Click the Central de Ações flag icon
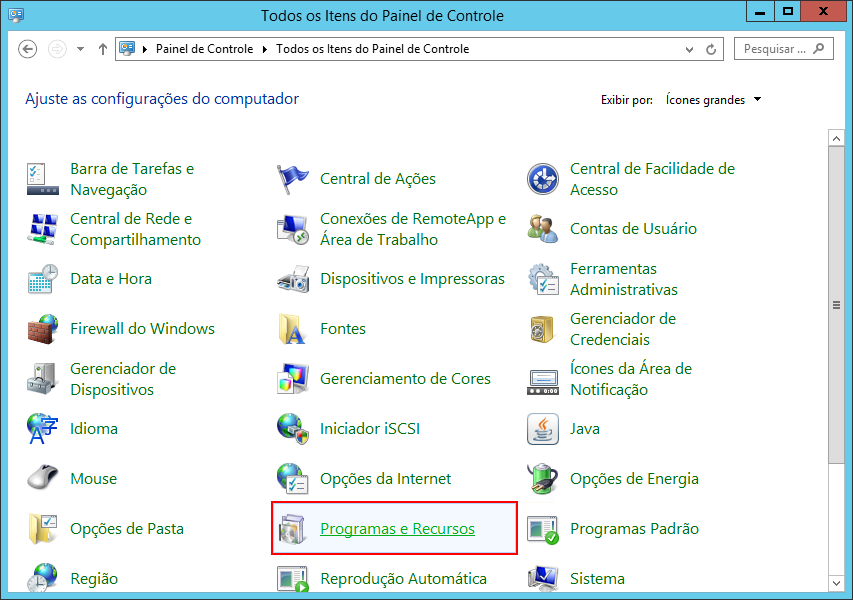Image resolution: width=853 pixels, height=600 pixels. (293, 179)
